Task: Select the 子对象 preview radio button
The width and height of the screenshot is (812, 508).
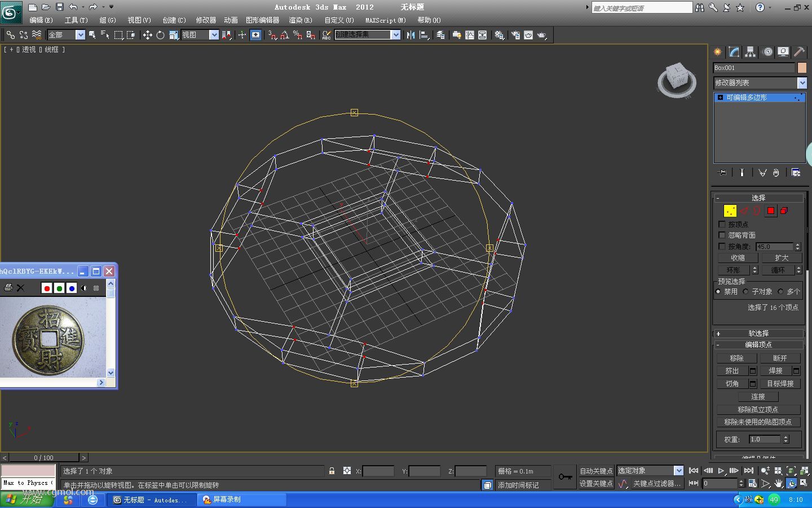Action: coord(746,292)
